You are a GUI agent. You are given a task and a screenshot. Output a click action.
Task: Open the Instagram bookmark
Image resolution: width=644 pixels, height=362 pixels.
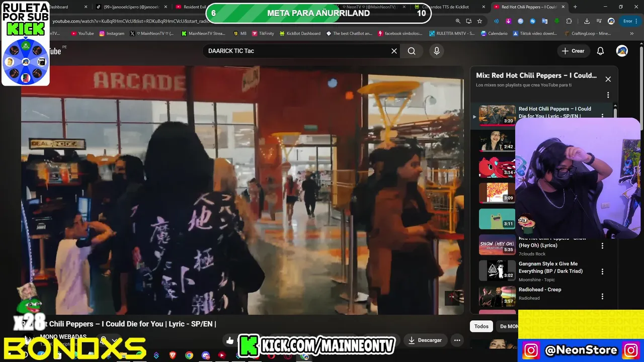112,34
